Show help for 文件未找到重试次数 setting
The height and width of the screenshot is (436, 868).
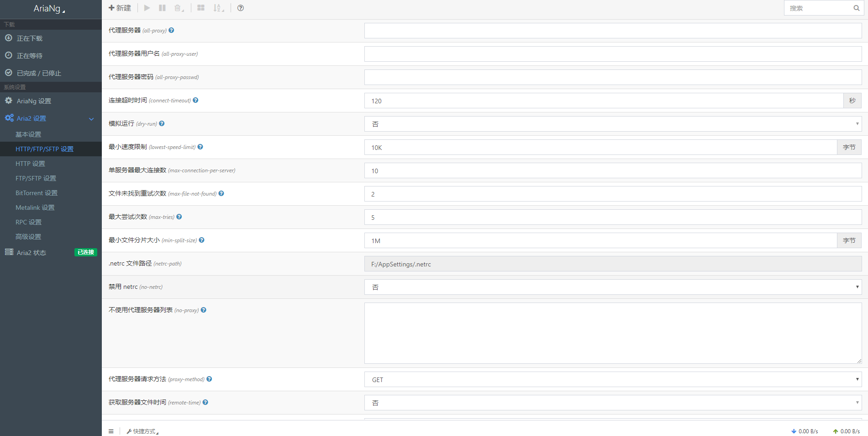[221, 193]
